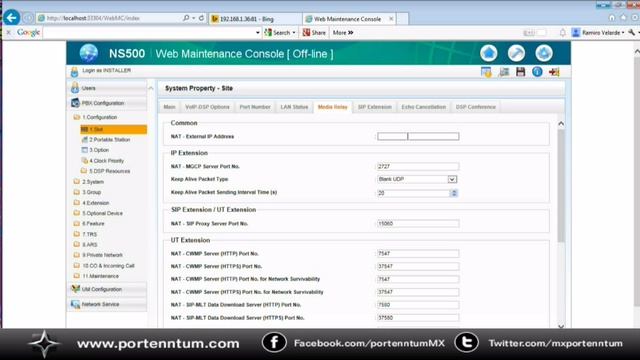Viewport: 640px width, 360px height.
Task: Open the wrench setup icon in header
Action: pos(516,53)
